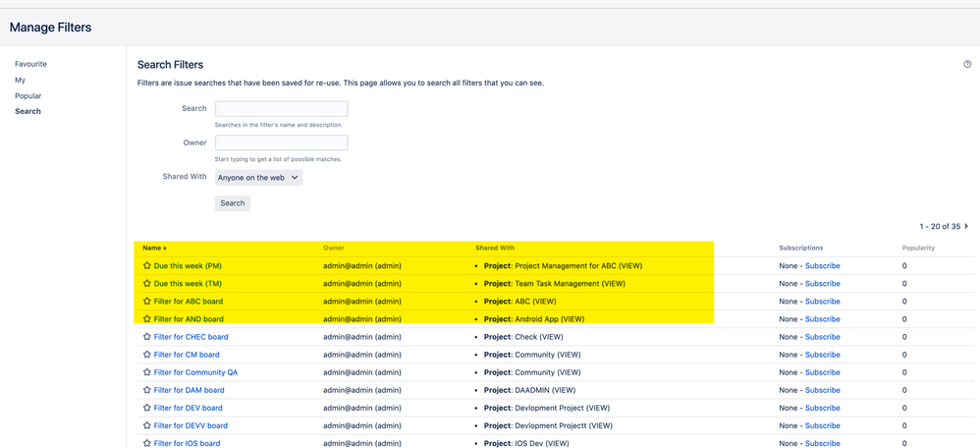Open Filter for DAM board link

click(189, 390)
